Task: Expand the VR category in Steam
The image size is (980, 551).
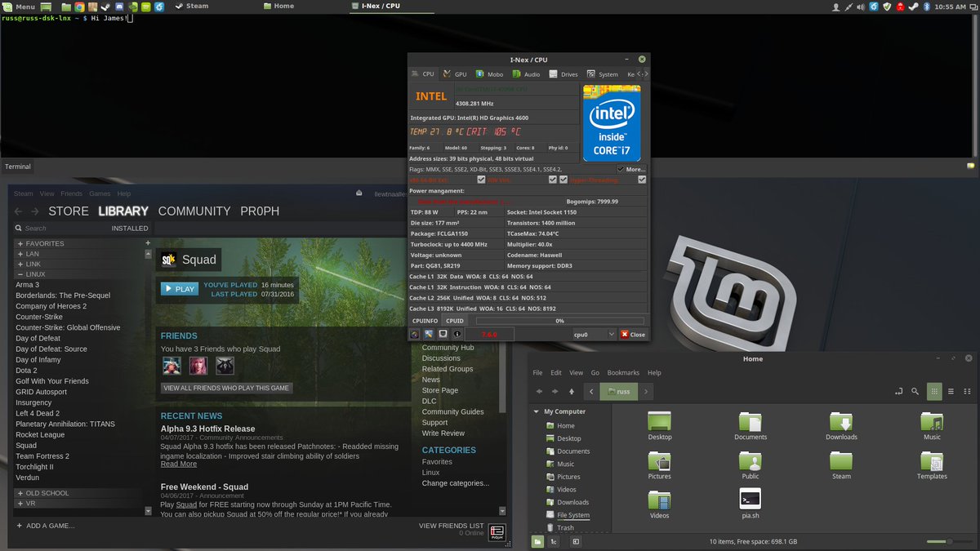Action: (20, 504)
